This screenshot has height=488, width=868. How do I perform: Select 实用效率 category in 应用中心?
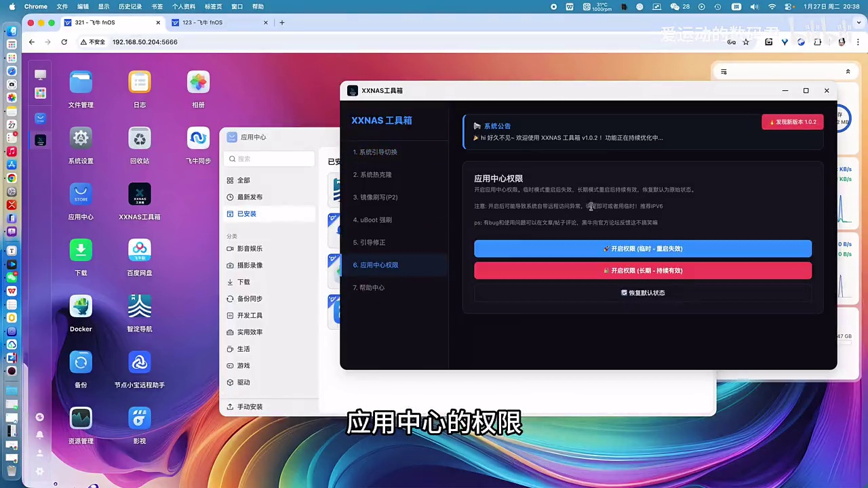coord(269,332)
